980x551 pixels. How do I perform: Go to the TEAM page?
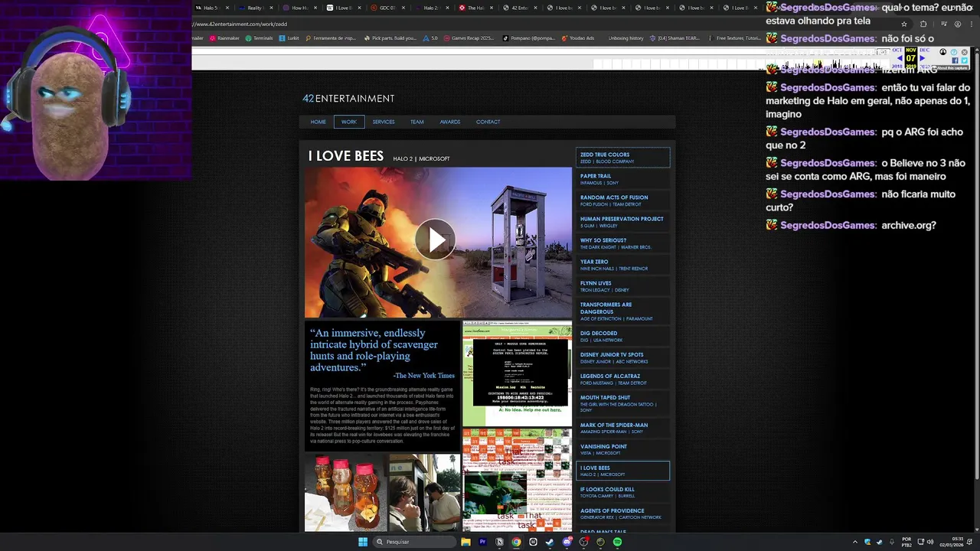(x=416, y=122)
